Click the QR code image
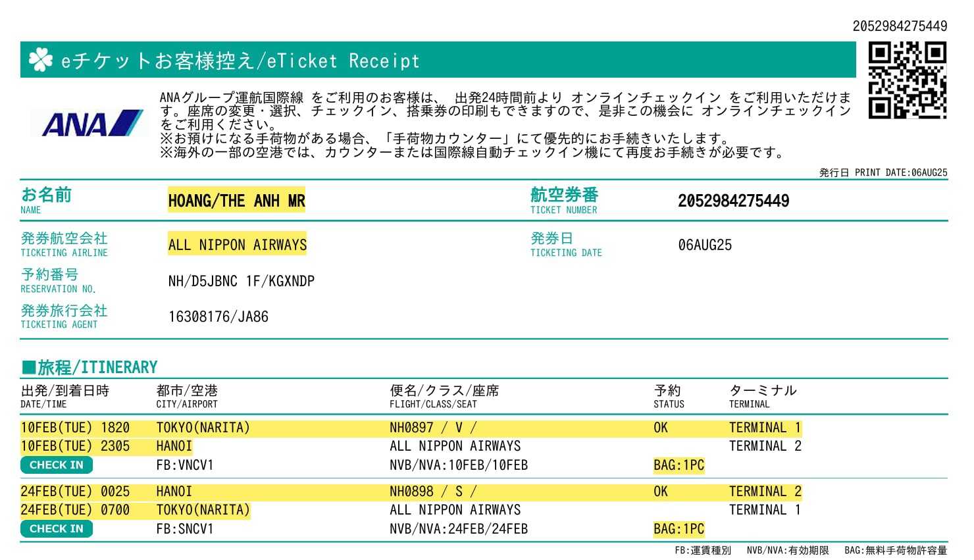 (x=907, y=80)
